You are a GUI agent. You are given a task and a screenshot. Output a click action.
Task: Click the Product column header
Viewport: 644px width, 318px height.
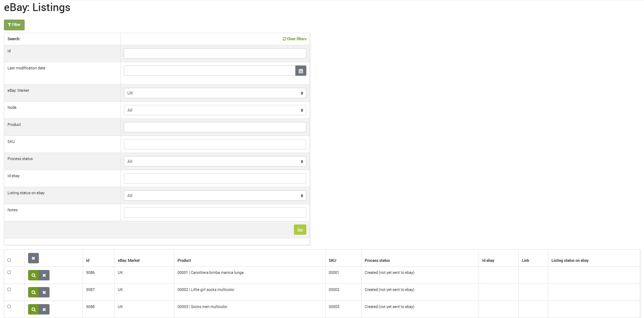[184, 260]
